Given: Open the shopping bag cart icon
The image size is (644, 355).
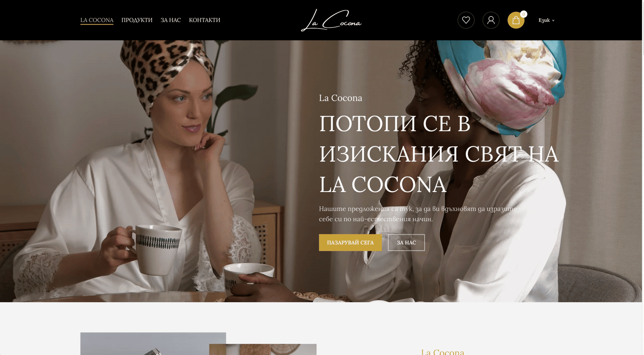Looking at the screenshot, I should 516,20.
